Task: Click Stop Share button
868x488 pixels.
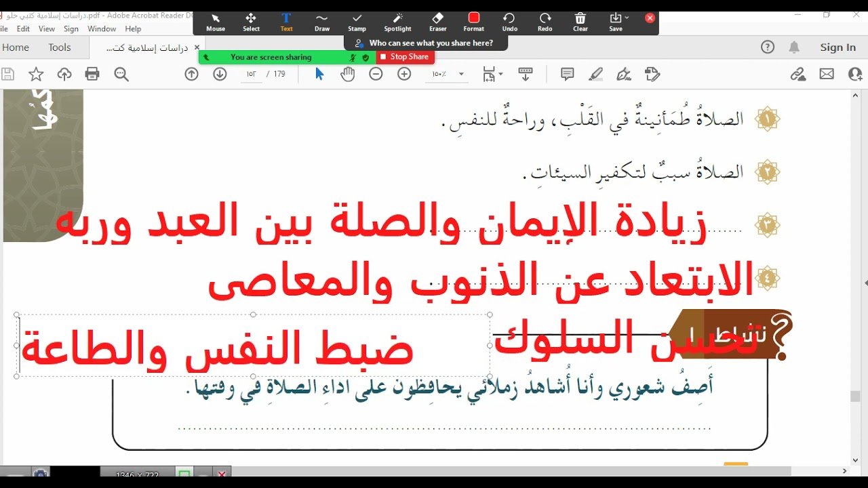Action: (405, 57)
